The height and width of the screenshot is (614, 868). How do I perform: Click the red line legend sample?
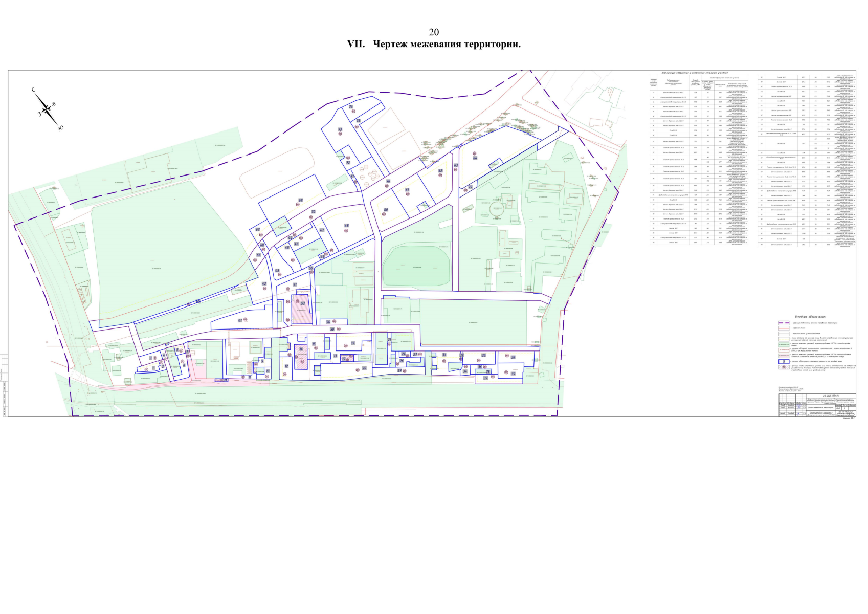[784, 328]
